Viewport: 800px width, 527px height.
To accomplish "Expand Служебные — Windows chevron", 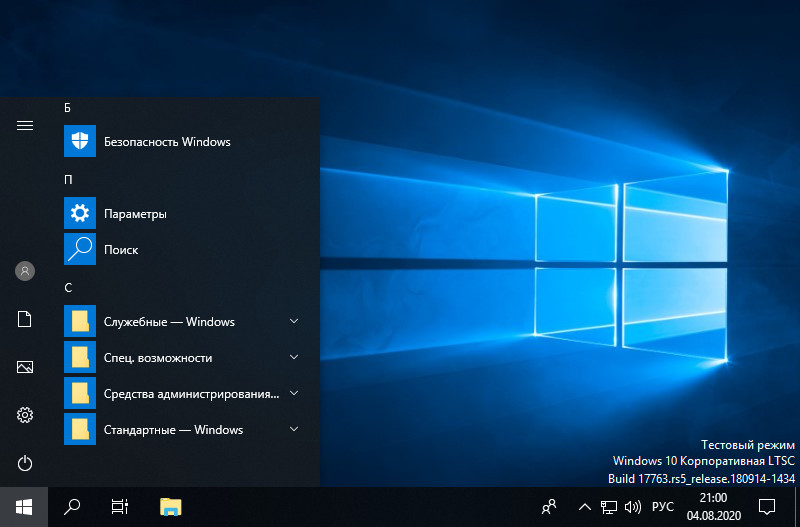I will tap(294, 321).
